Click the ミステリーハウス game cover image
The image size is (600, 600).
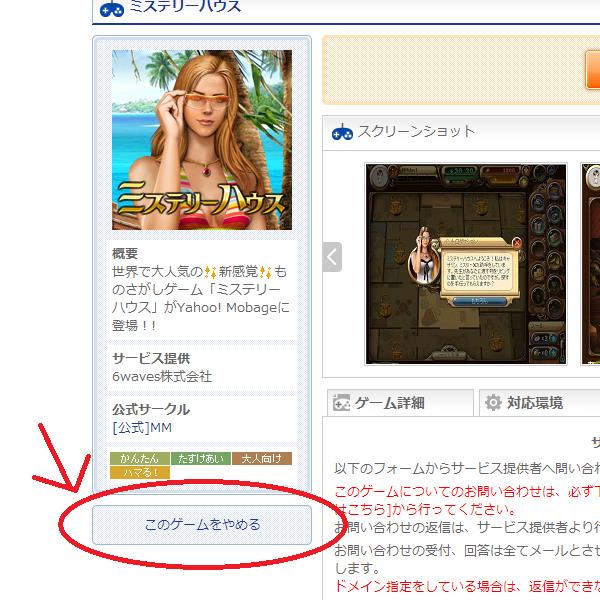202,140
